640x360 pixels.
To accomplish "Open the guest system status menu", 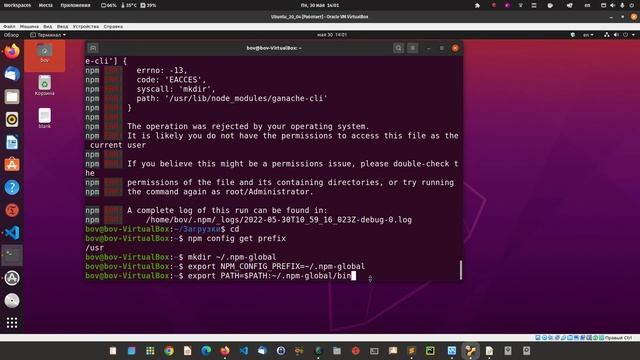I will click(620, 35).
